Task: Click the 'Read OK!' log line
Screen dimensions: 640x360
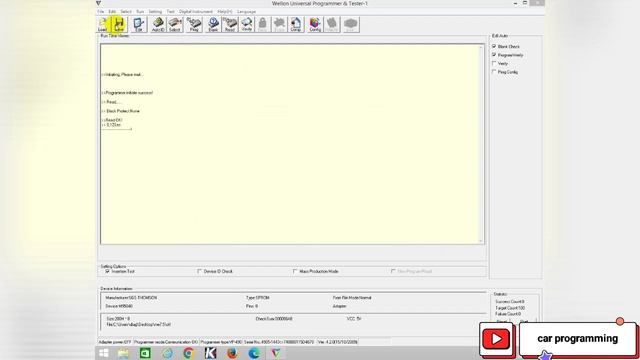Action: [x=112, y=120]
